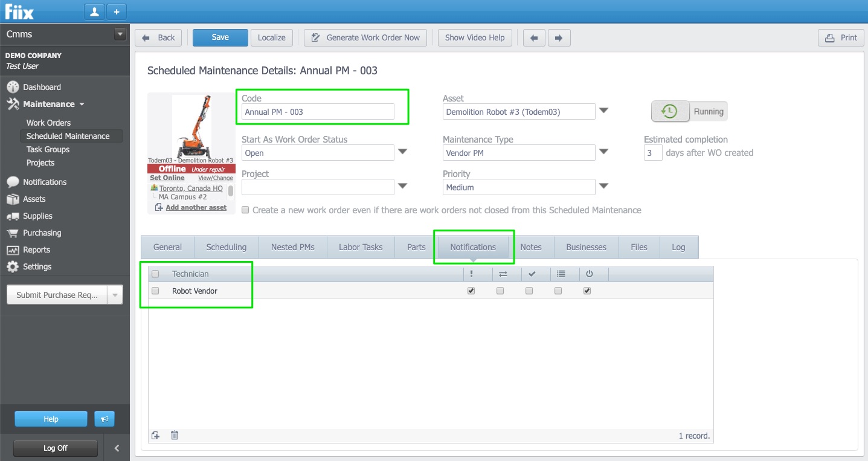The width and height of the screenshot is (868, 461).
Task: Open the Maintenance Type dropdown
Action: 603,152
